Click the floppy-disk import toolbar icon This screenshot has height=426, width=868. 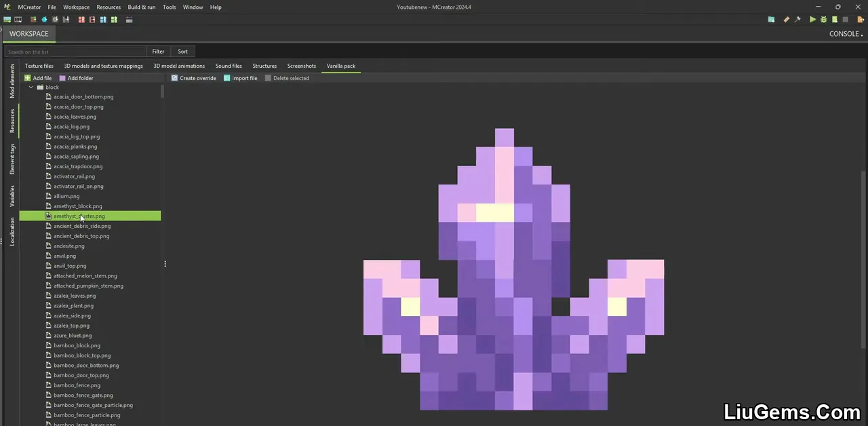(x=66, y=20)
